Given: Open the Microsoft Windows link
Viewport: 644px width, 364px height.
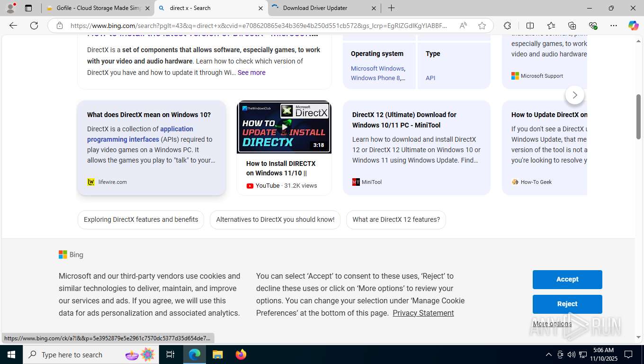Looking at the screenshot, I should pyautogui.click(x=377, y=68).
